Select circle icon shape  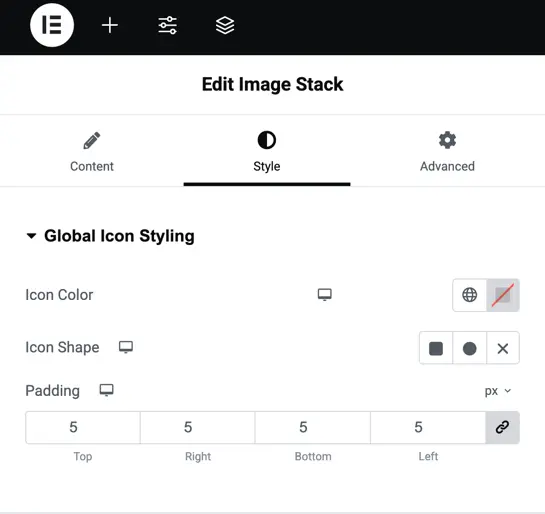[470, 348]
